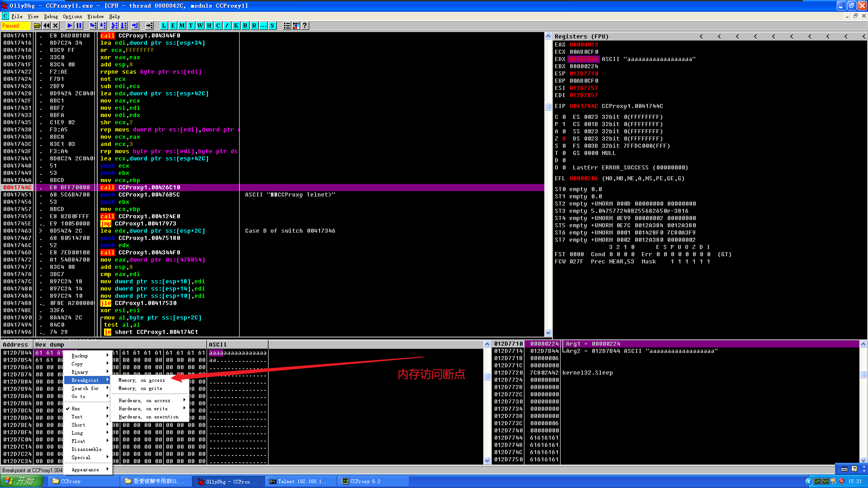Expand the Short display submenu
Screen dimensions: 868x488
click(x=87, y=425)
